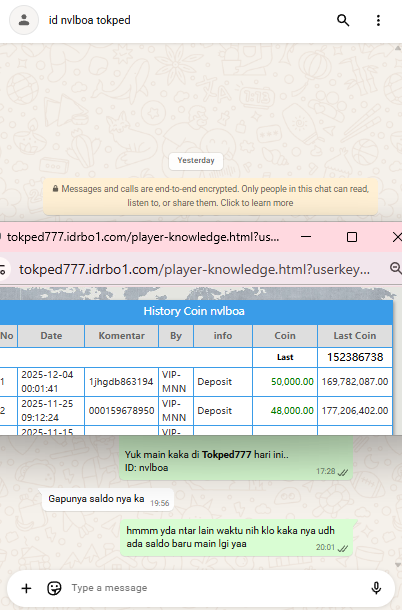Click the popup window title text
This screenshot has width=402, height=610.
click(143, 237)
